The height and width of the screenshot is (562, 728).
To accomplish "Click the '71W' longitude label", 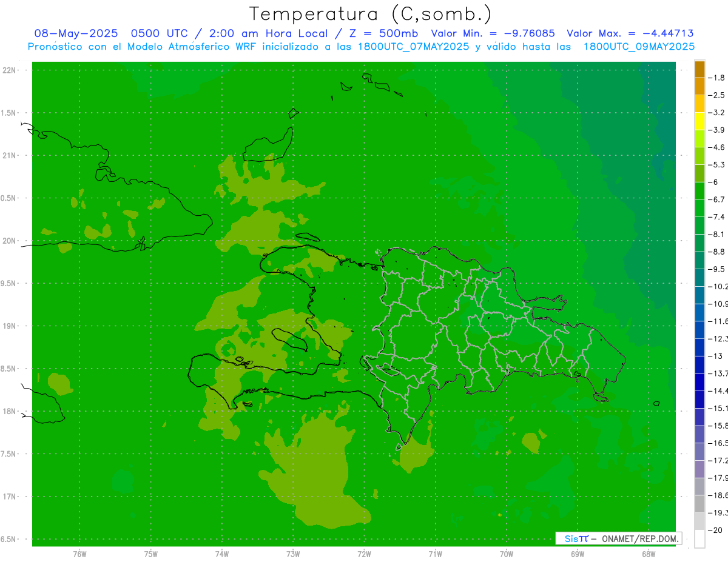I will (435, 554).
